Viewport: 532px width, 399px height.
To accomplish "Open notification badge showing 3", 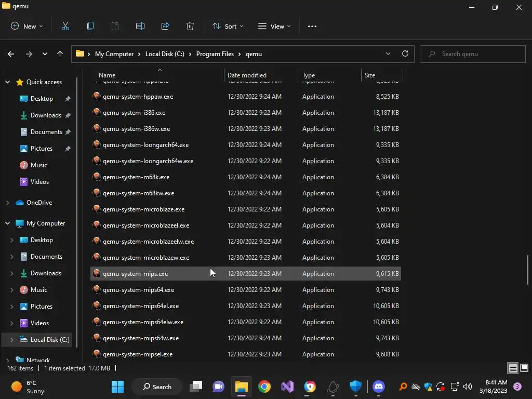I will 517,387.
